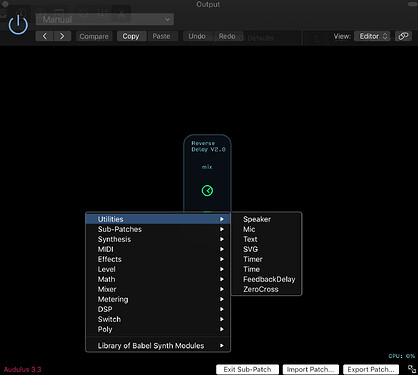Open the View Editor dropdown
Image resolution: width=418 pixels, height=375 pixels.
pos(372,36)
